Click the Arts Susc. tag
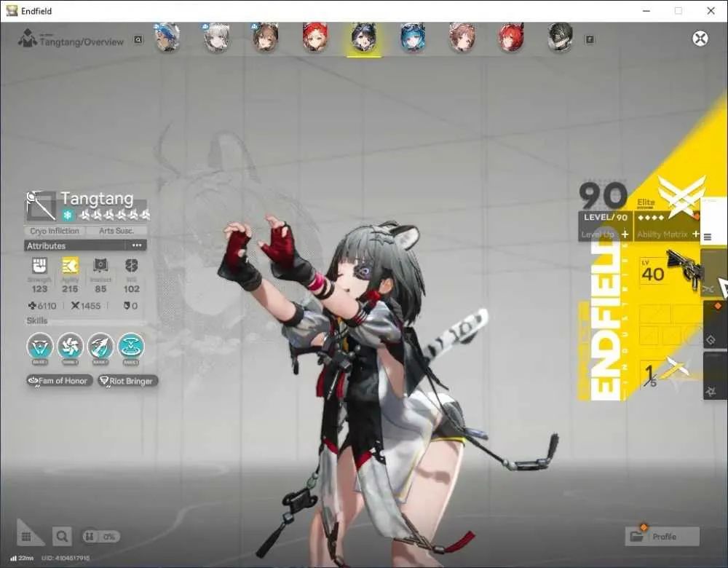Image resolution: width=728 pixels, height=568 pixels. (116, 231)
